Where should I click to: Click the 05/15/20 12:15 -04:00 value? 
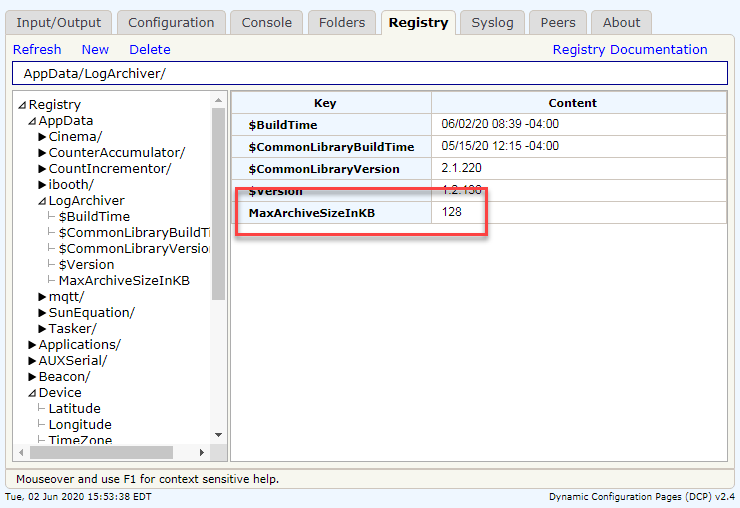500,146
